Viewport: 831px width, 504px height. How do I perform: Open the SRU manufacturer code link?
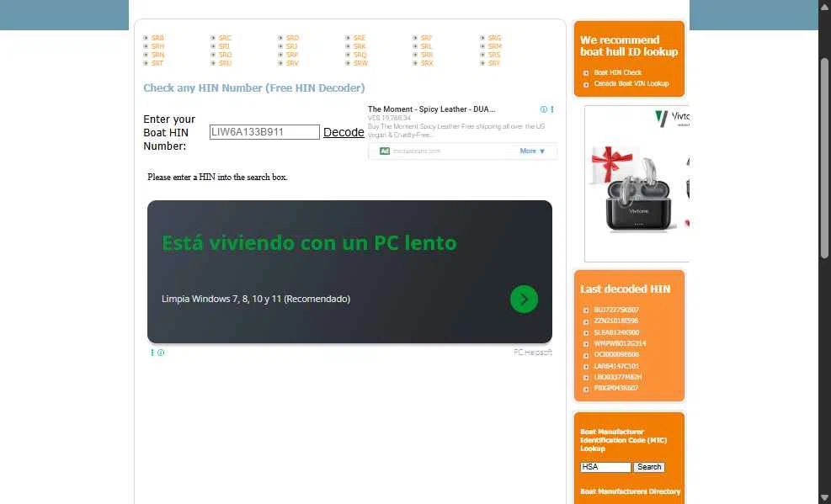point(225,63)
